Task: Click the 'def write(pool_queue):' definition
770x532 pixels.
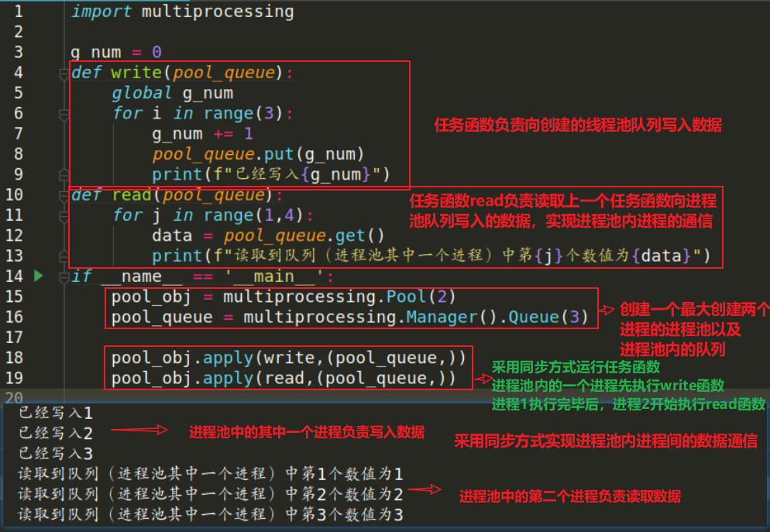Action: click(182, 73)
